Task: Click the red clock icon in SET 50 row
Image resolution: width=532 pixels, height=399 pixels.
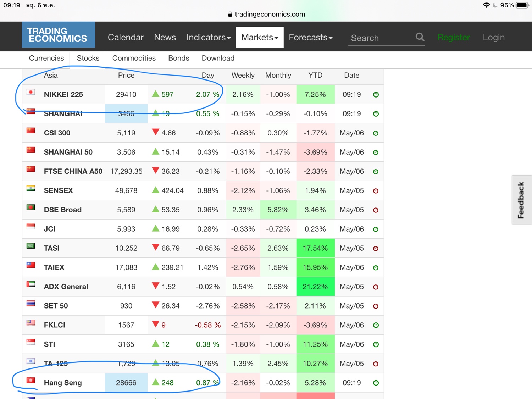Action: pos(376,306)
